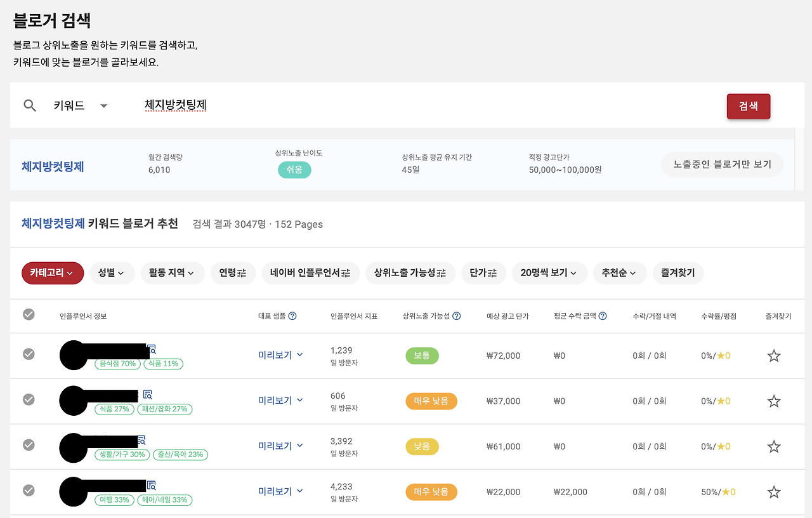Click the 출산/육아 23% category tag
This screenshot has height=518, width=812.
click(x=180, y=455)
